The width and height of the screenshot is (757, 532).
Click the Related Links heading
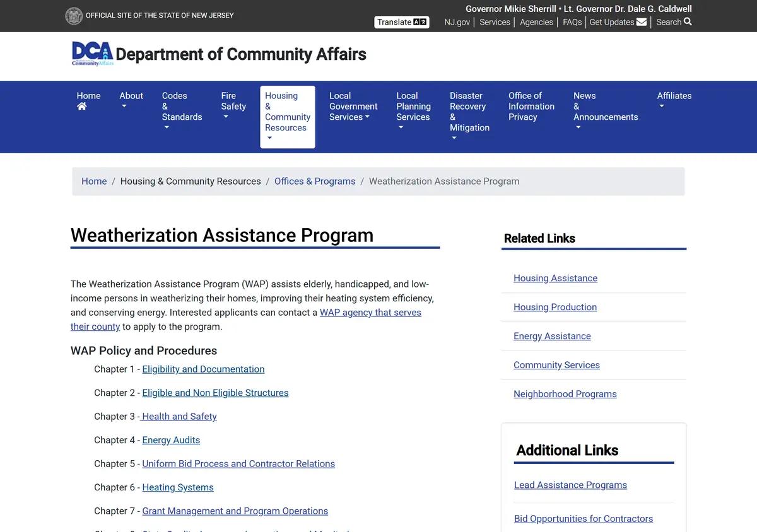tap(539, 238)
